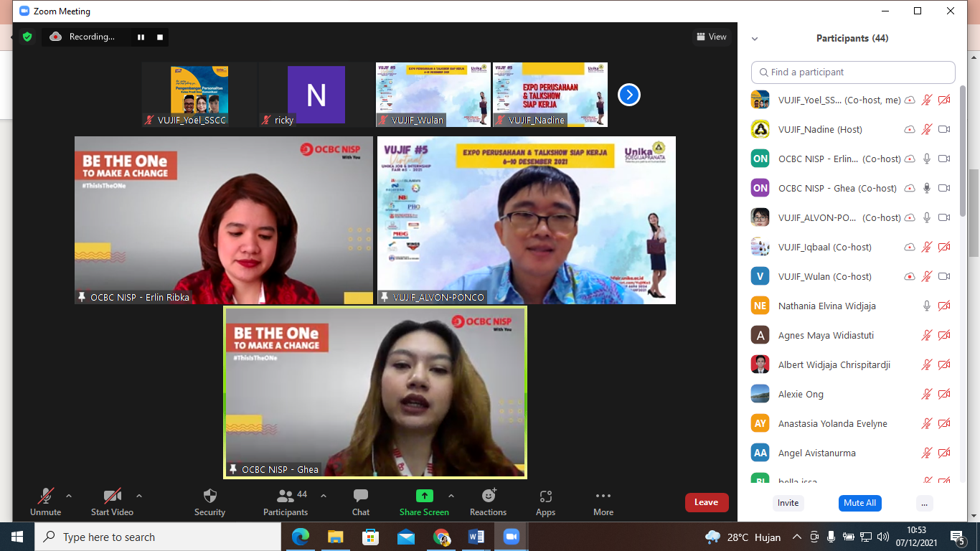Click microphone icon for OCBC NISP - Ghea
Image resolution: width=980 pixels, height=551 pixels.
pos(927,188)
